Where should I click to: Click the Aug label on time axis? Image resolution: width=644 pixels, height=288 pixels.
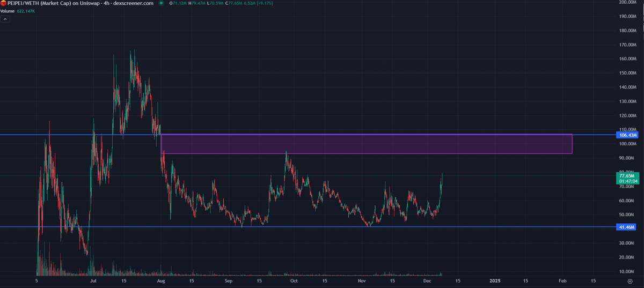click(161, 280)
